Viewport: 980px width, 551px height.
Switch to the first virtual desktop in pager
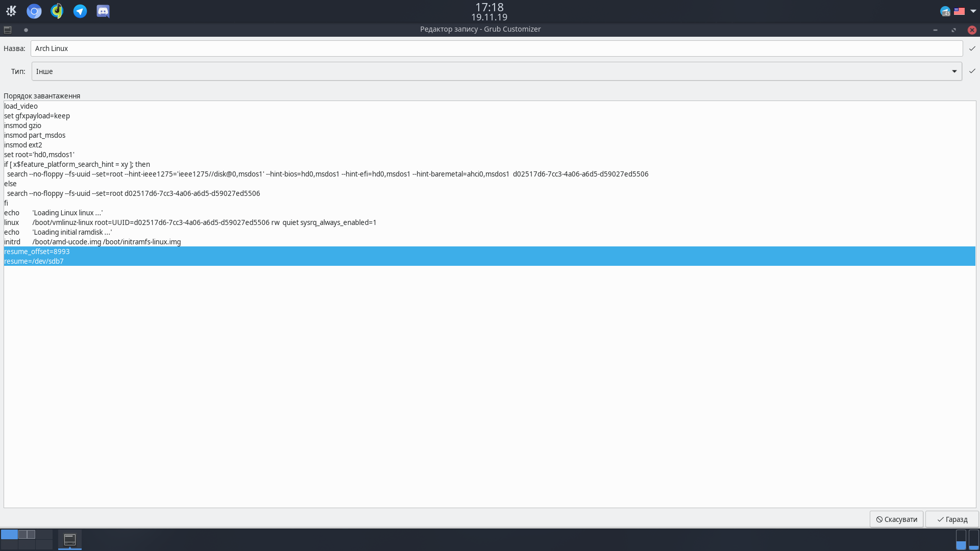point(9,534)
